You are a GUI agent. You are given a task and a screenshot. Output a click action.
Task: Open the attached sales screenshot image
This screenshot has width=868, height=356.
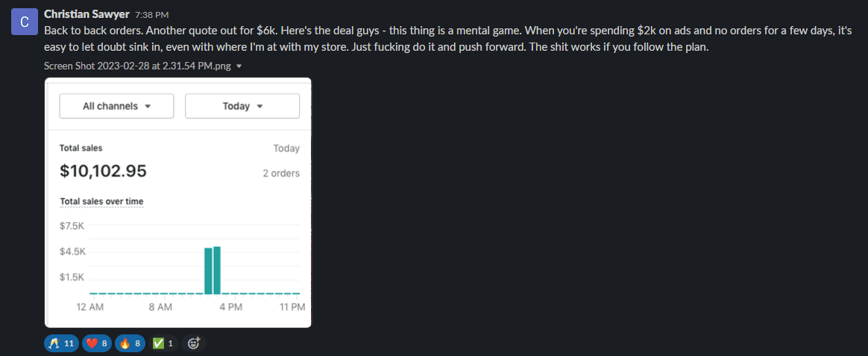[177, 203]
